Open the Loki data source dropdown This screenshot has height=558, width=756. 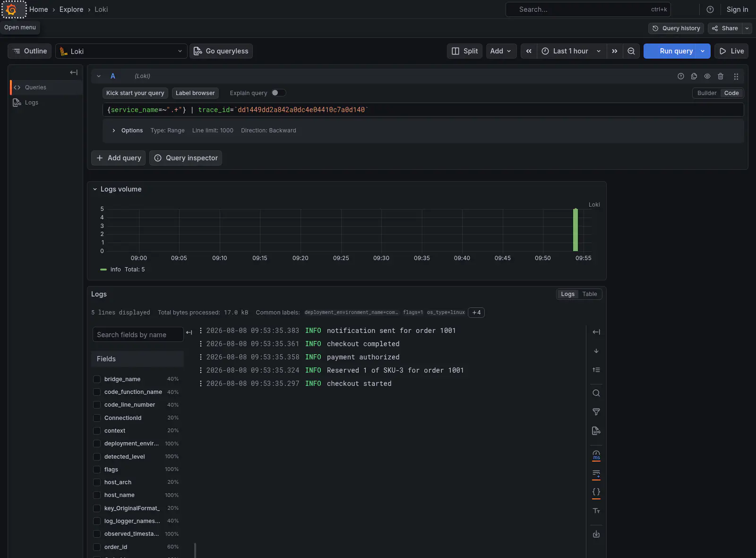pyautogui.click(x=121, y=51)
